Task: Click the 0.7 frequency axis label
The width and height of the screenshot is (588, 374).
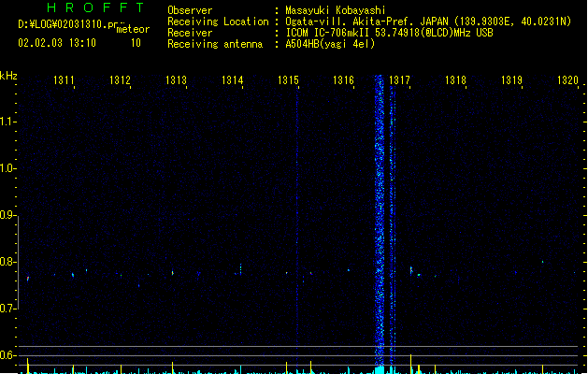Action: 7,309
